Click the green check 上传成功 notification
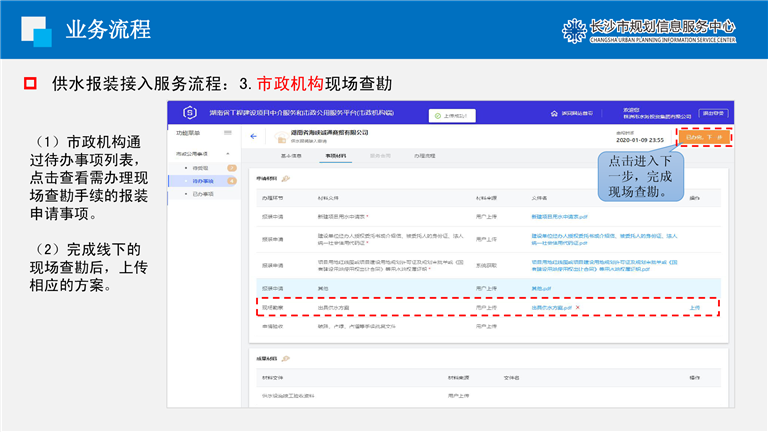The image size is (768, 432). (452, 114)
